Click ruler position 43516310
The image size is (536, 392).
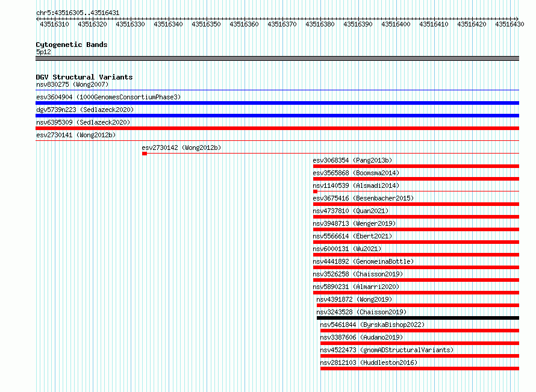pyautogui.click(x=54, y=24)
